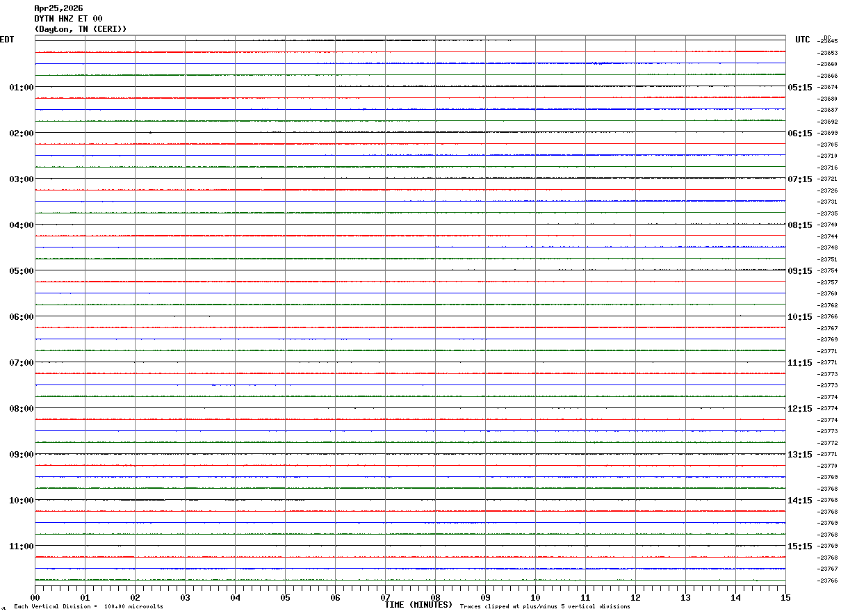Click the DC offset value '-23726'
Viewport: 841px width, 616px height.
point(827,191)
